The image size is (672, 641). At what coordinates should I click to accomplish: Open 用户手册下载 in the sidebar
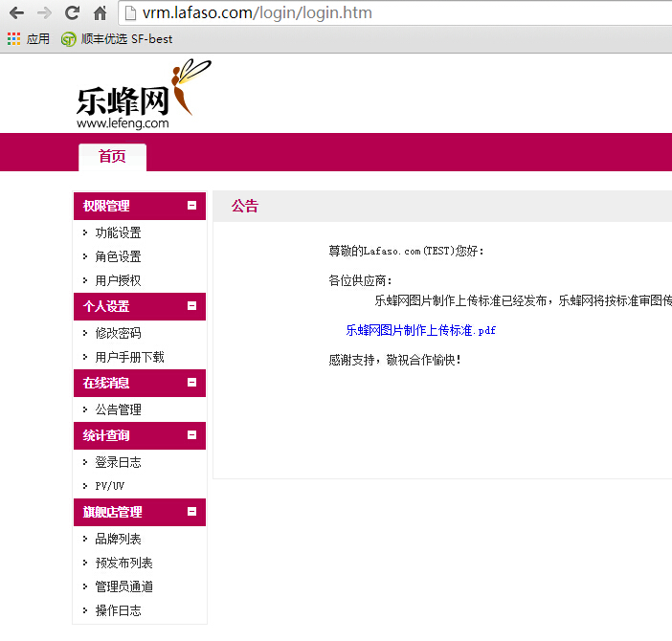(x=129, y=357)
